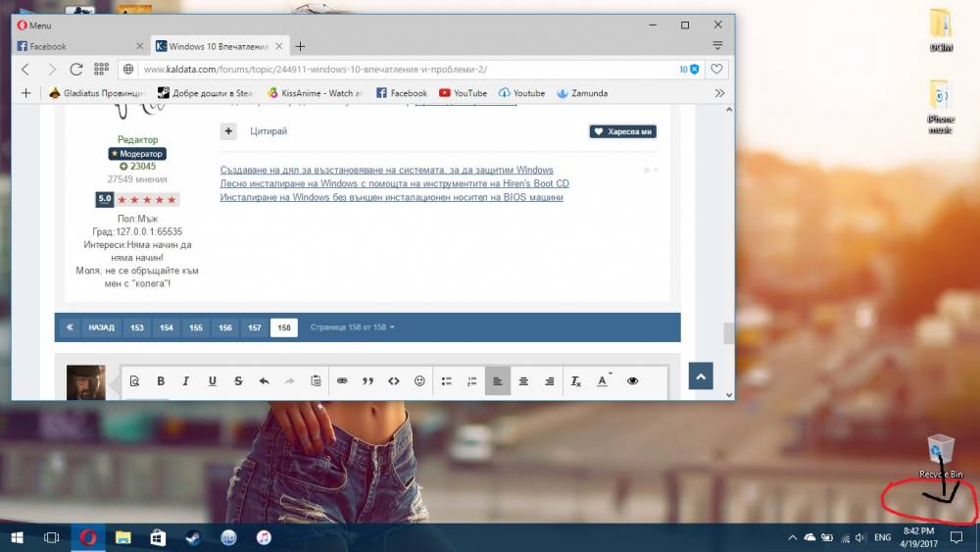The height and width of the screenshot is (552, 980).
Task: Open the text color picker
Action: coord(603,380)
